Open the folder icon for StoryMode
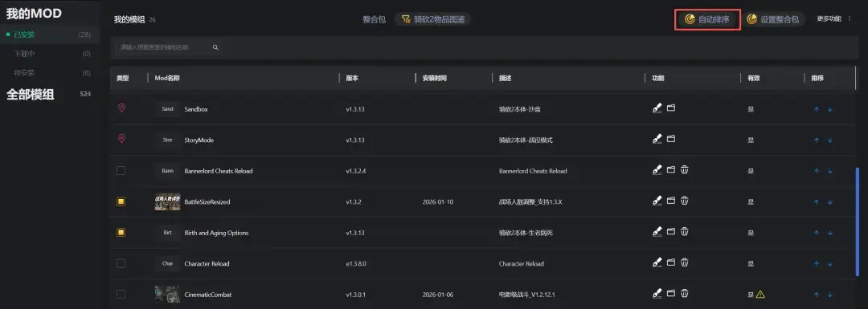Viewport: 868px width, 309px height. 671,140
